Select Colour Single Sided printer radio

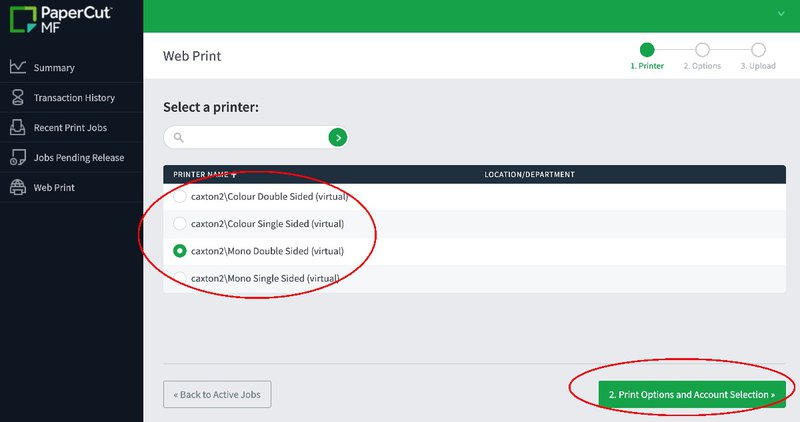click(180, 224)
